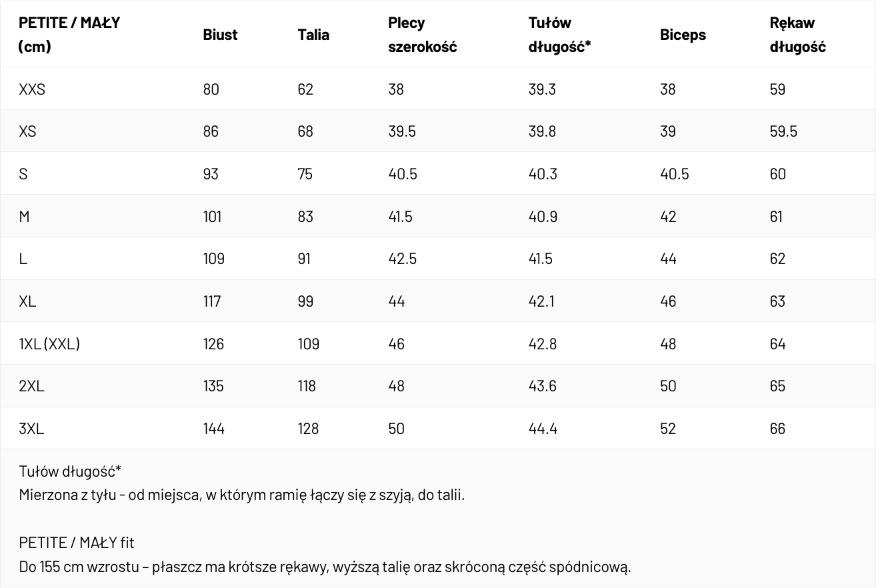This screenshot has width=876, height=588.
Task: Click the Tułów długość* header
Action: 560,35
